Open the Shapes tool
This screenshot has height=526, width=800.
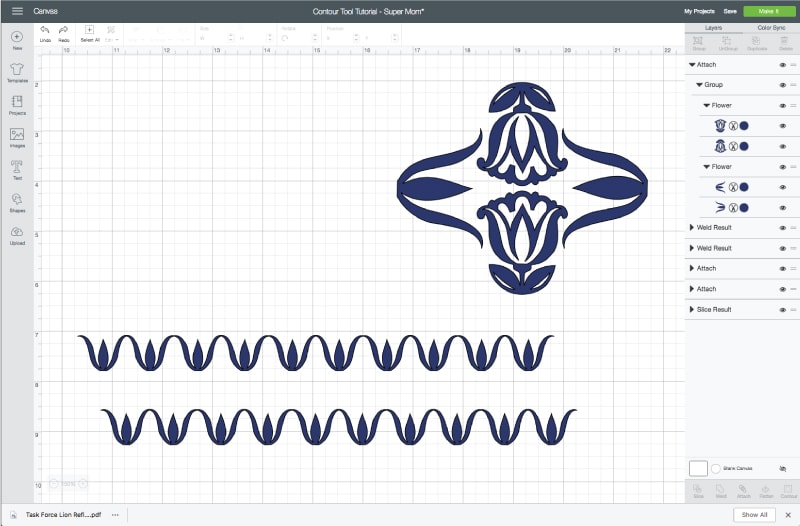pyautogui.click(x=17, y=202)
